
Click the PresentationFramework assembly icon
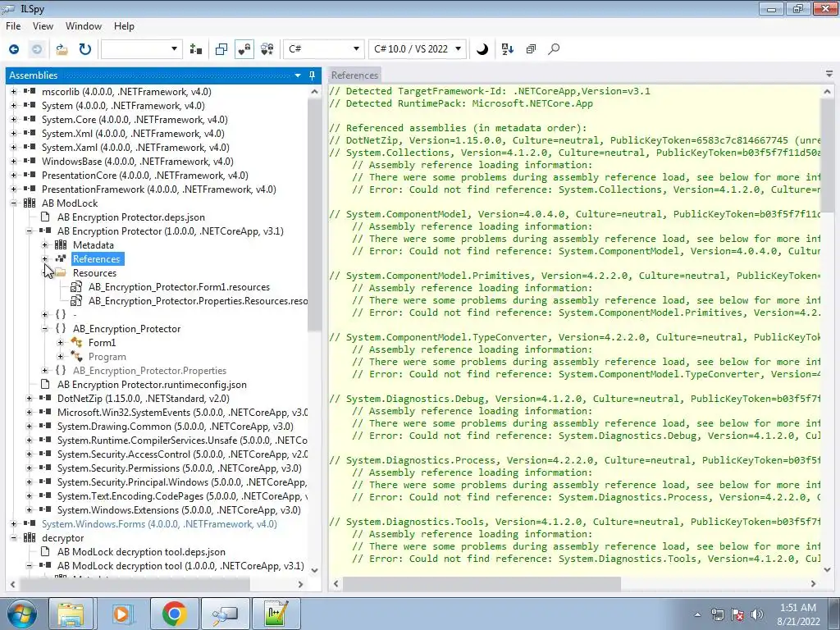(30, 189)
